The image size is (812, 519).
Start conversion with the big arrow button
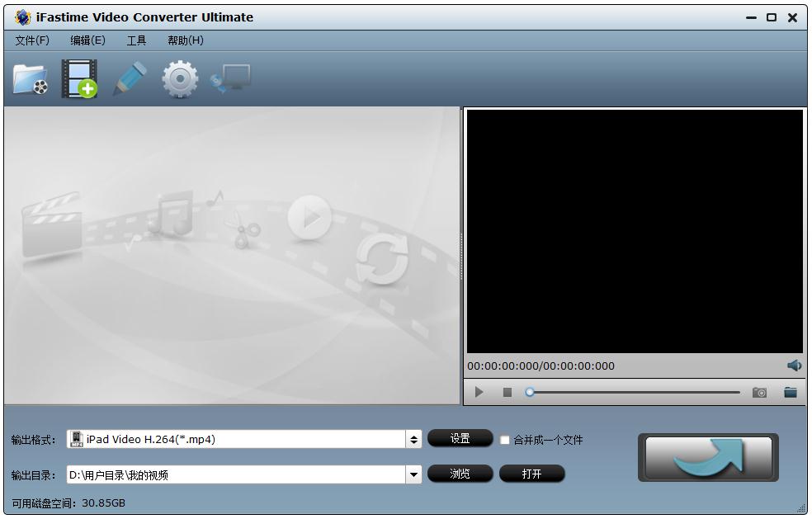708,457
